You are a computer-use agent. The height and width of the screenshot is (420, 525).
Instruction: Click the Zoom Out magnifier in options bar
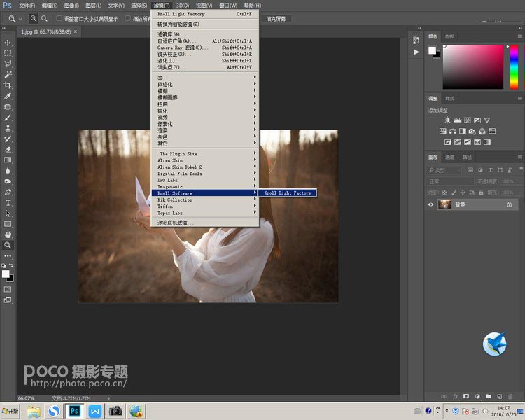pos(44,19)
